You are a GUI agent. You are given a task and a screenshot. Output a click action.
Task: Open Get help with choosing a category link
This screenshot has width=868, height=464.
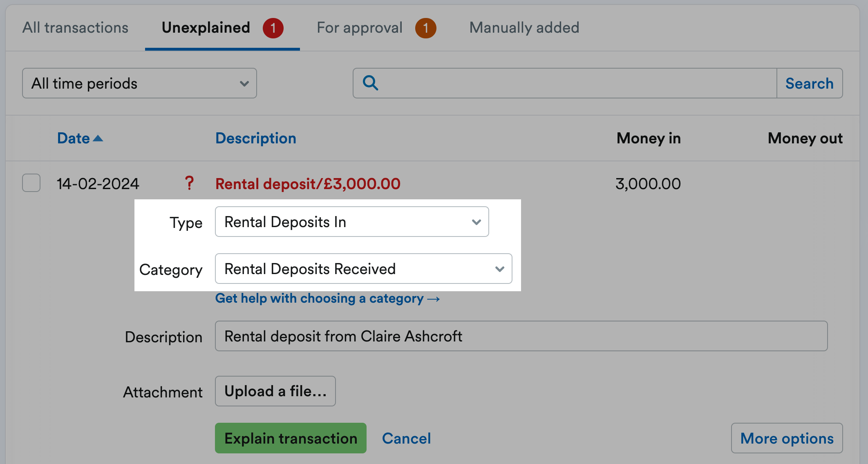coord(327,299)
